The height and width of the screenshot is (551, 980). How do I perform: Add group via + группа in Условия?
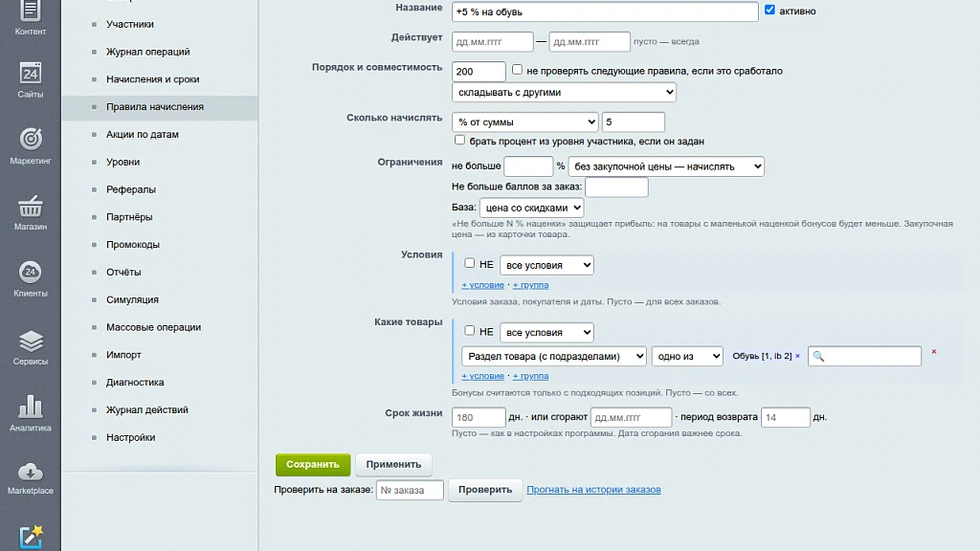click(530, 285)
